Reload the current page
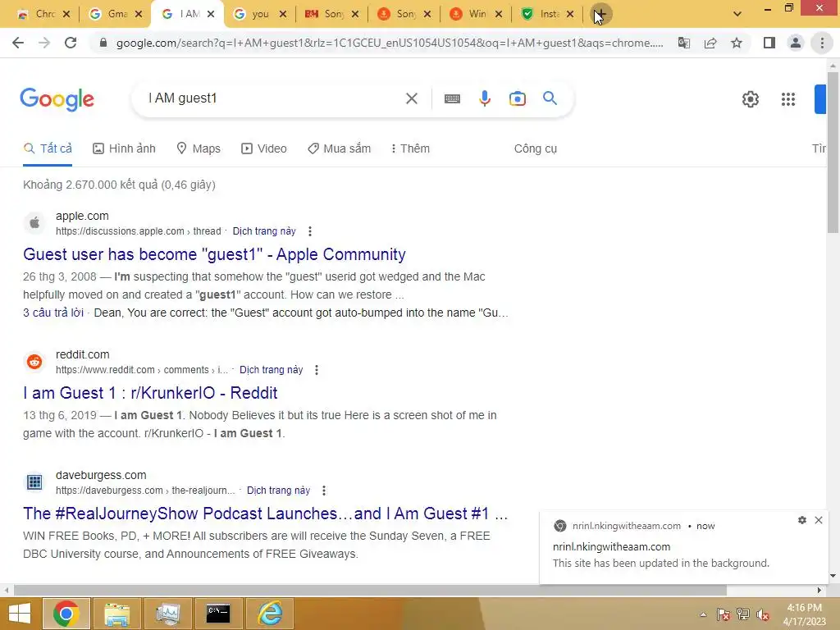The image size is (840, 630). coord(71,43)
